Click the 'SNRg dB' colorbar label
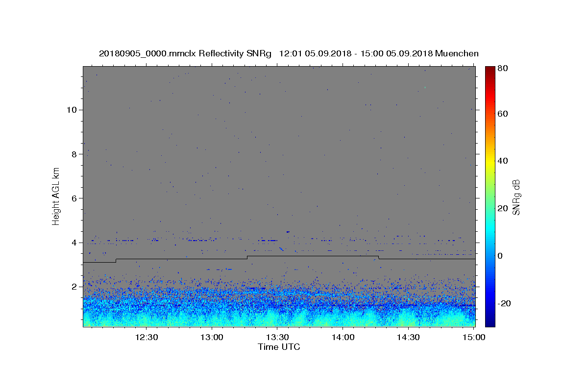 click(x=516, y=196)
